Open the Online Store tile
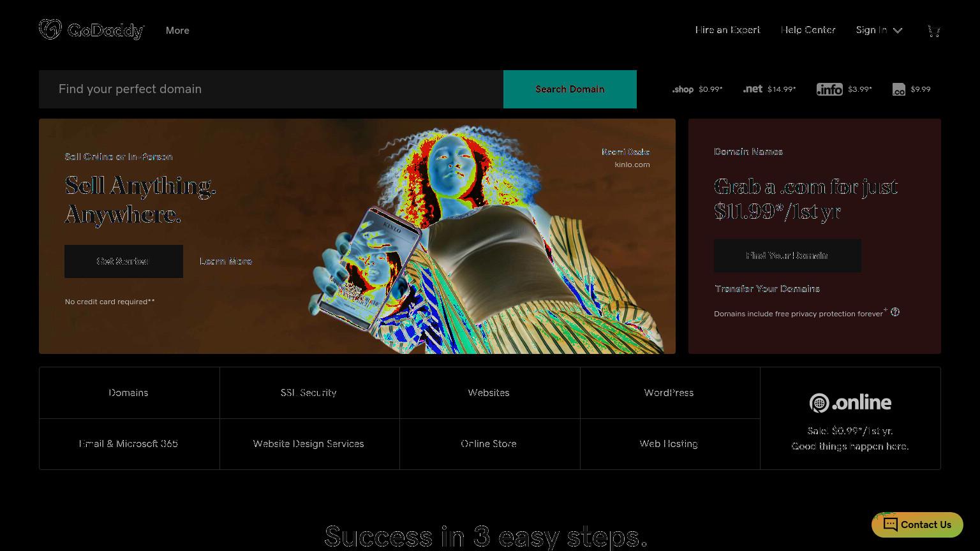Image resolution: width=980 pixels, height=551 pixels. [x=489, y=444]
